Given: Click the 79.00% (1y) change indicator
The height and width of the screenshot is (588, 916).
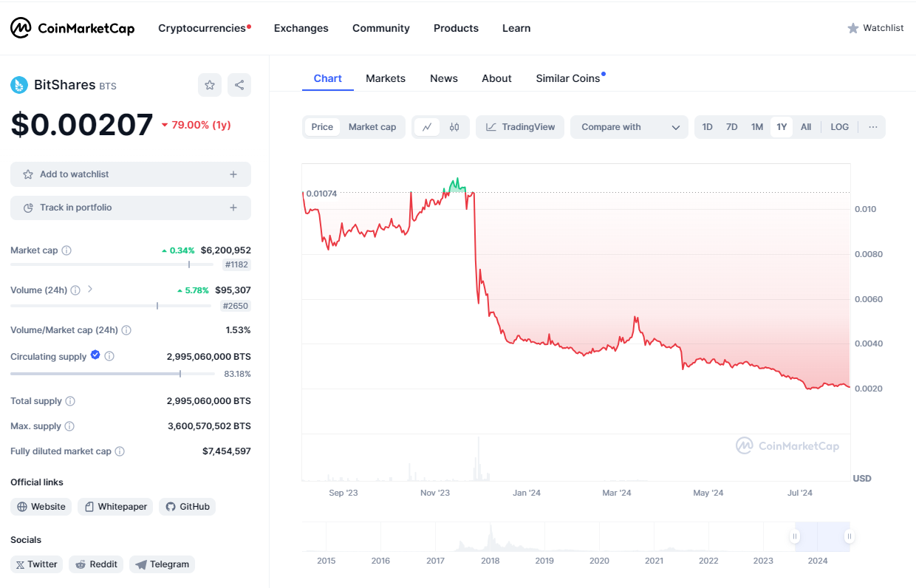Looking at the screenshot, I should (196, 125).
